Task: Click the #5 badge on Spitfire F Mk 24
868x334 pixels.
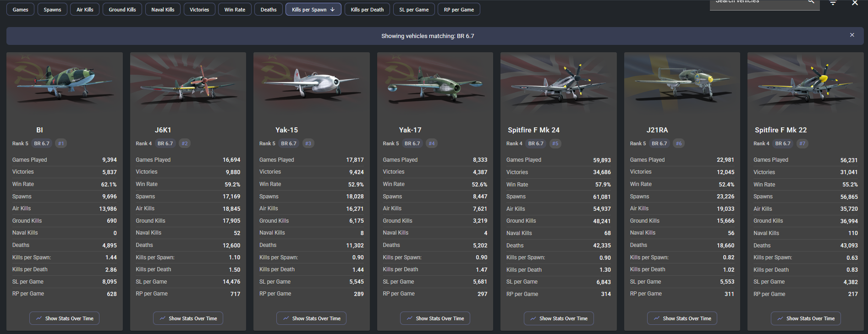Action: click(555, 143)
